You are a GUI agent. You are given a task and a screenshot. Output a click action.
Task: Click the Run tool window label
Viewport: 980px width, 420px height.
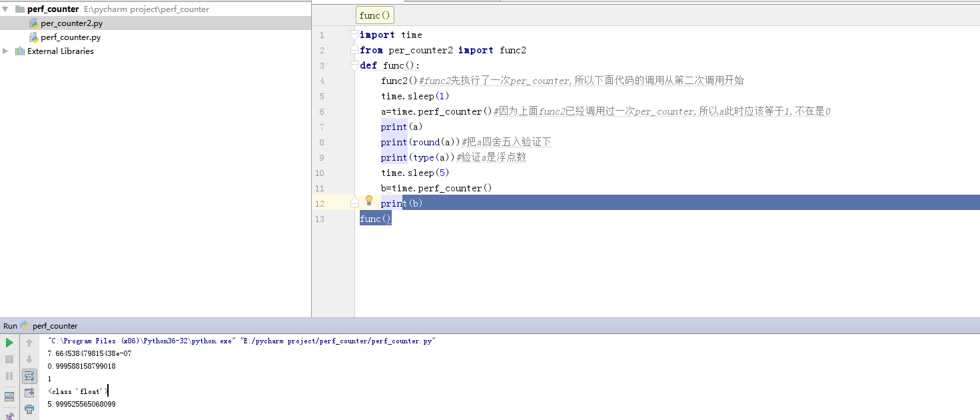pyautogui.click(x=10, y=326)
